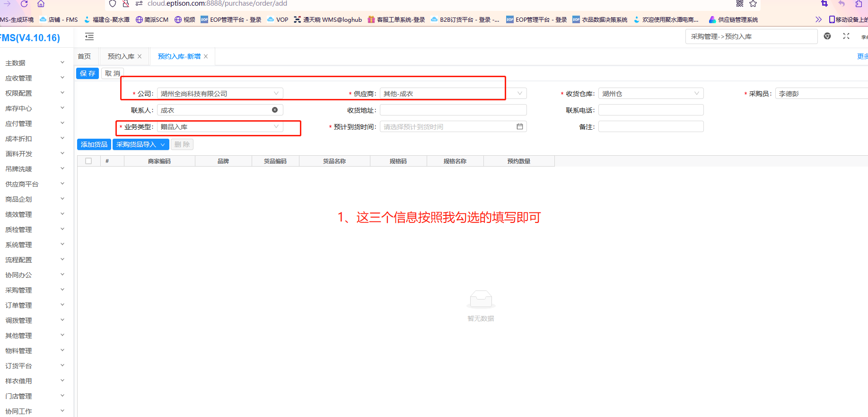Screen dimensions: 868x417
Task: Collapse the sidebar with the menu fold icon
Action: tap(89, 36)
